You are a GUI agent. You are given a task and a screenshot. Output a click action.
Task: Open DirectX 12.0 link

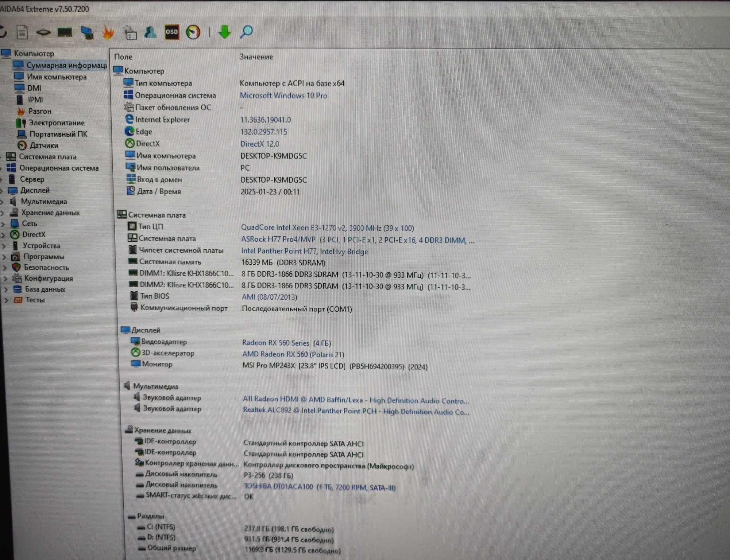coord(260,144)
